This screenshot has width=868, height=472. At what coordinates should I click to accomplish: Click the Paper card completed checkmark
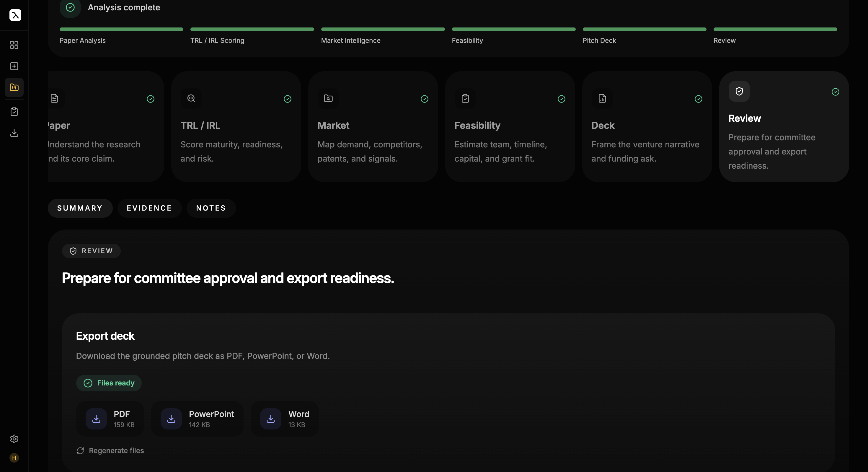(151, 99)
